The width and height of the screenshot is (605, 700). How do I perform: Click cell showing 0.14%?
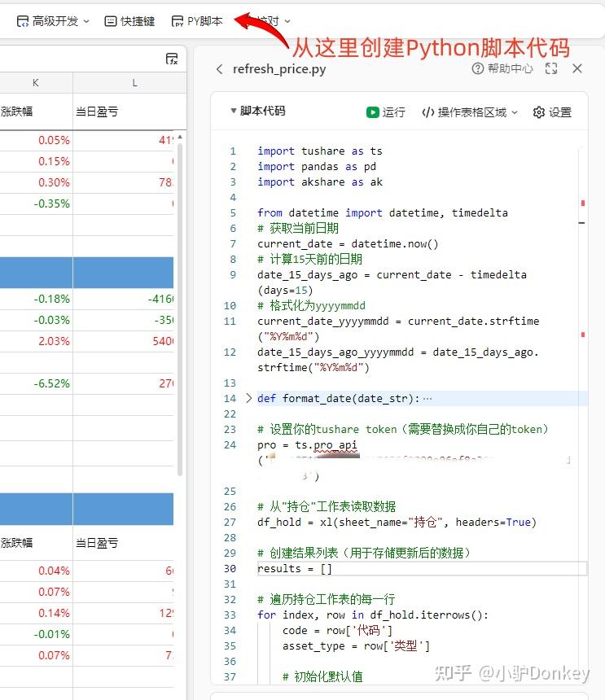(36, 613)
